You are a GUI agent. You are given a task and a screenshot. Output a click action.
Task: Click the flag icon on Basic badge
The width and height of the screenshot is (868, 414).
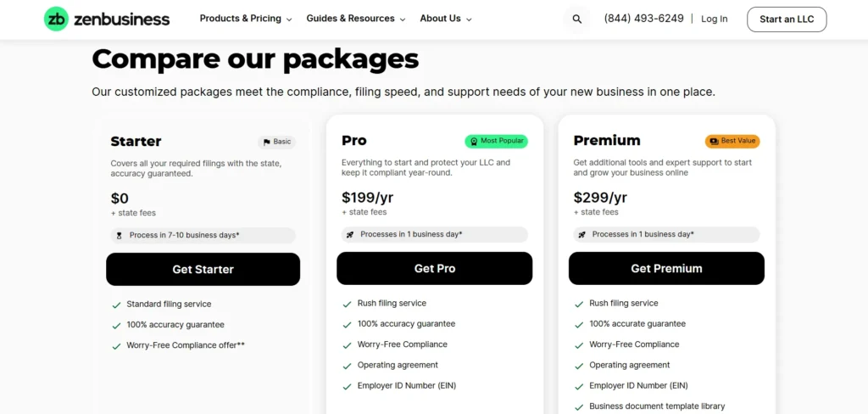coord(267,143)
